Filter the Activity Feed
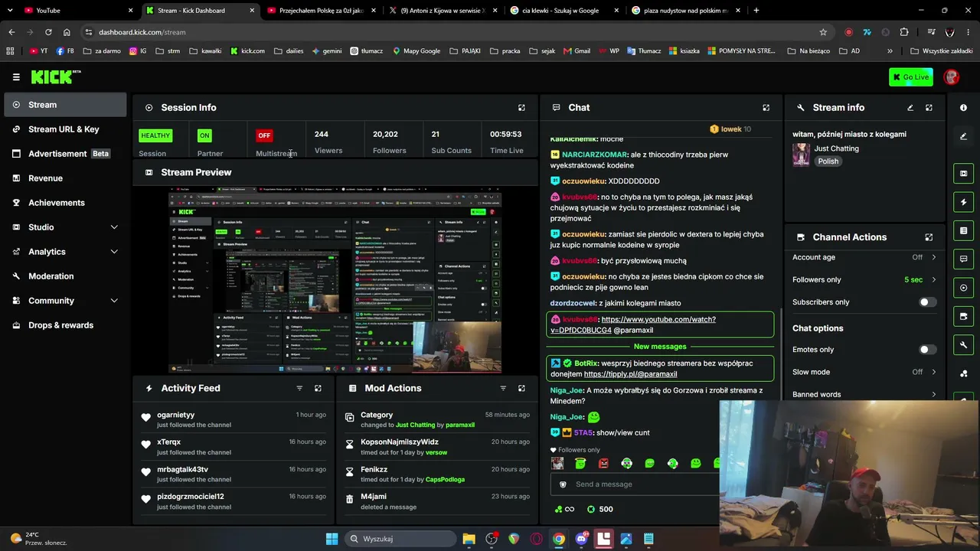The width and height of the screenshot is (980, 551). [299, 388]
